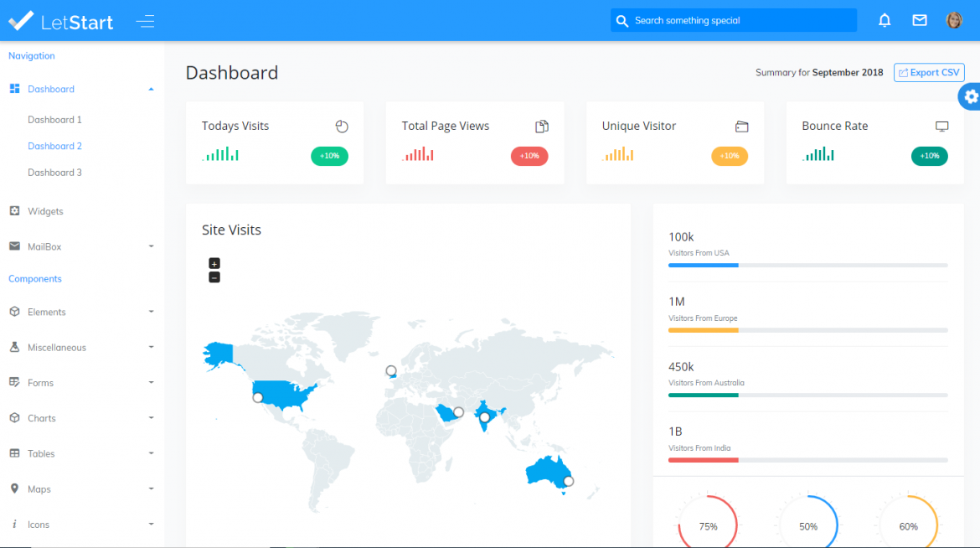This screenshot has width=980, height=548.
Task: Expand the MailBox submenu
Action: (x=151, y=246)
